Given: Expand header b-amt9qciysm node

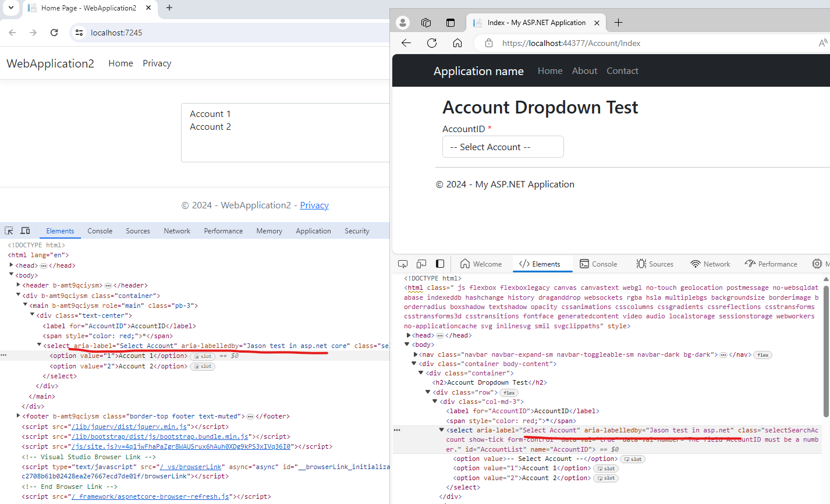Looking at the screenshot, I should coord(18,285).
